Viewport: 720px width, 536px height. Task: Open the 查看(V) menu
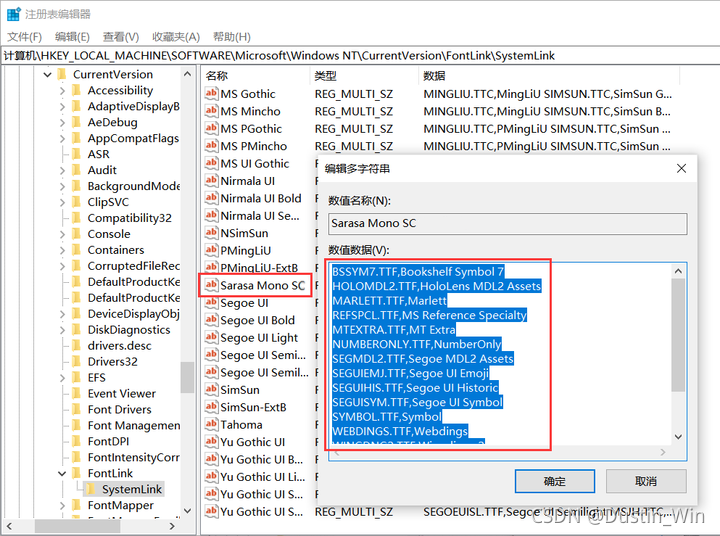[x=121, y=37]
